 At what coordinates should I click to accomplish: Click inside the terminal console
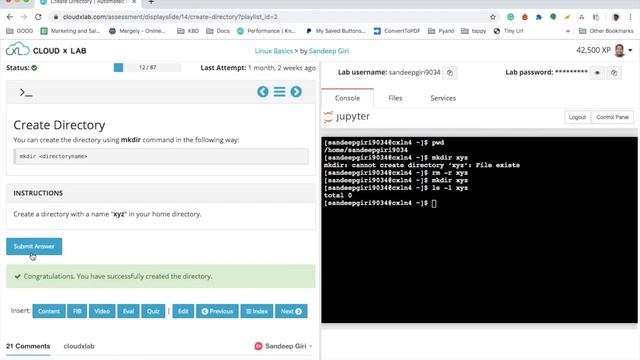[x=479, y=230]
